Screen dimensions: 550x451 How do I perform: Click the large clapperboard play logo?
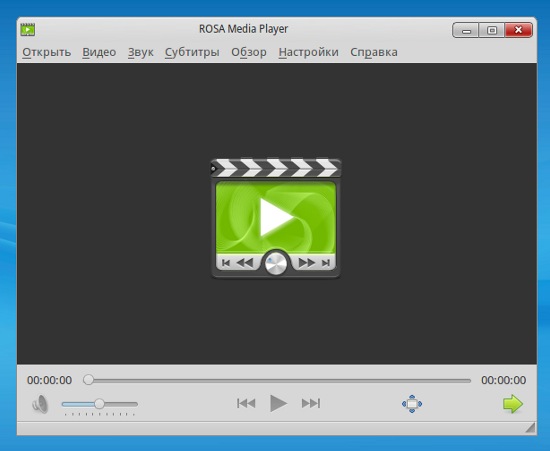tap(276, 219)
